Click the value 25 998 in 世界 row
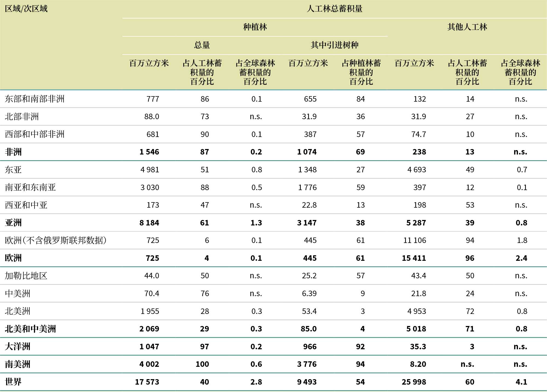 414,382
